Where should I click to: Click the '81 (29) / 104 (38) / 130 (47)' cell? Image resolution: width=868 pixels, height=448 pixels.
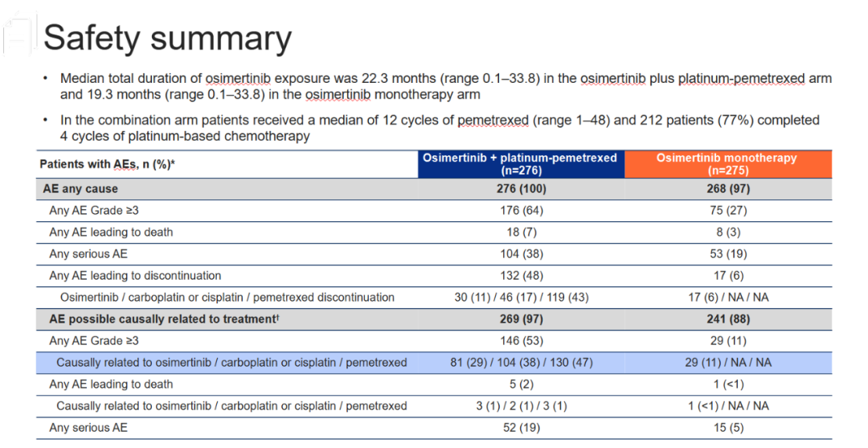pos(520,363)
